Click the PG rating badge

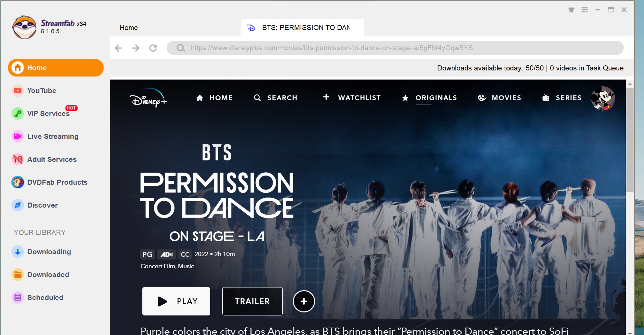point(147,254)
